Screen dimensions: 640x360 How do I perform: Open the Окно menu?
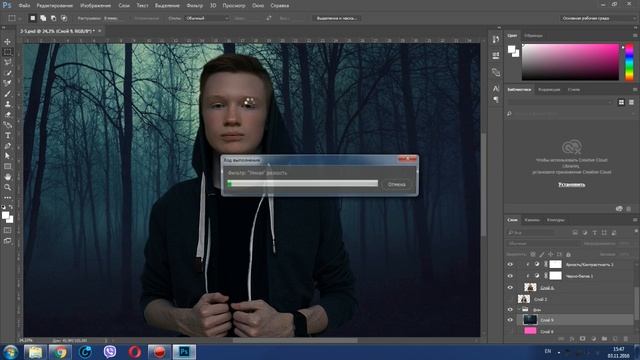(x=258, y=6)
